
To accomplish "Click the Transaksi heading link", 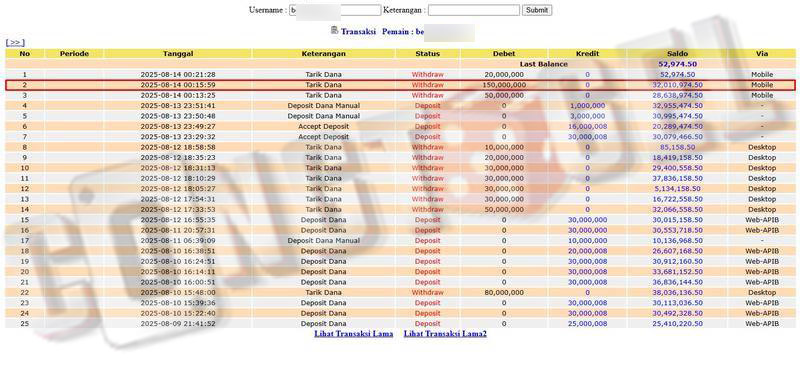I will (x=358, y=32).
